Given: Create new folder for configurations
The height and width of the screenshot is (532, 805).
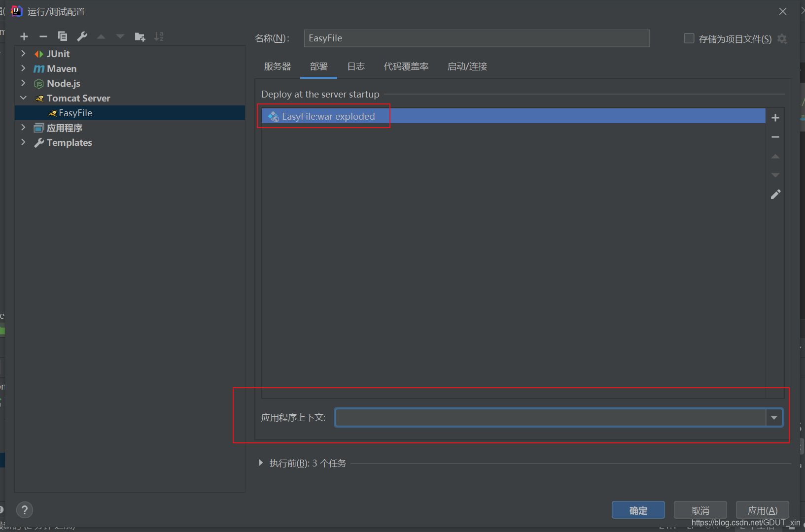Looking at the screenshot, I should [140, 36].
